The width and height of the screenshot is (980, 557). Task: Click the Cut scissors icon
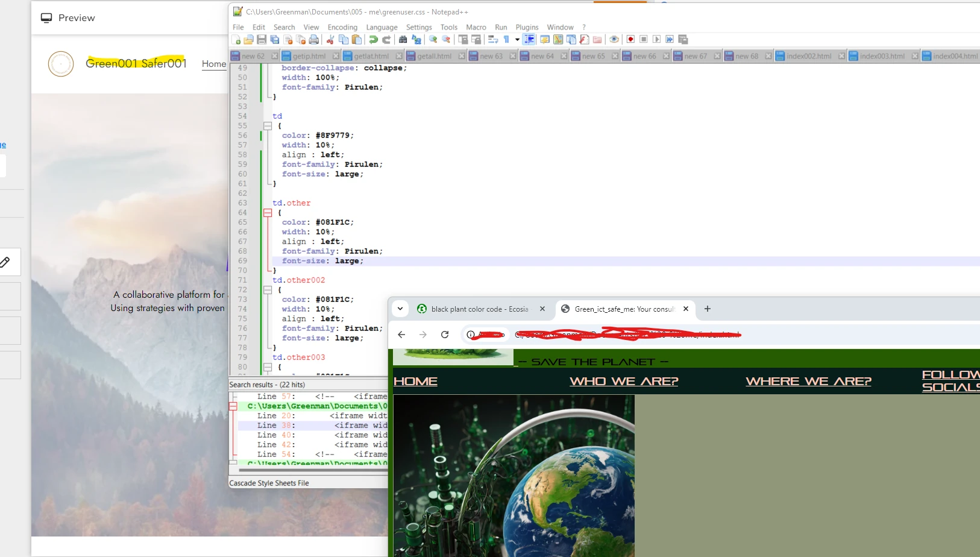click(x=330, y=40)
